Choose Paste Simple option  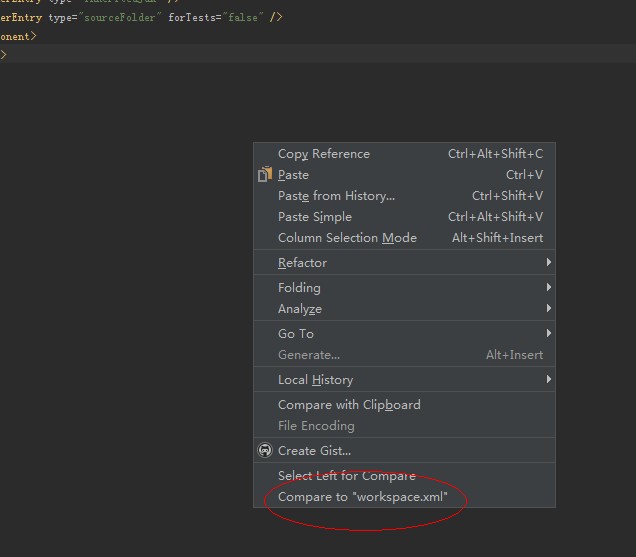tap(404, 217)
